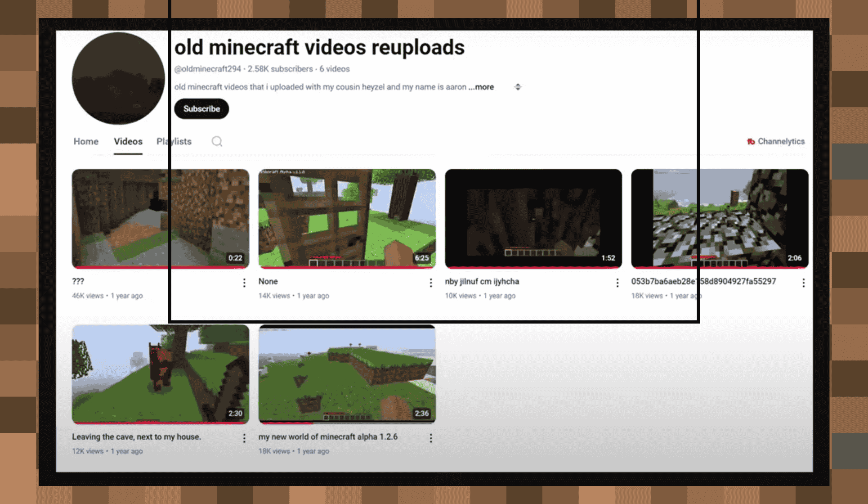
Task: Open options menu for 'Leaving the cave' video
Action: click(244, 438)
